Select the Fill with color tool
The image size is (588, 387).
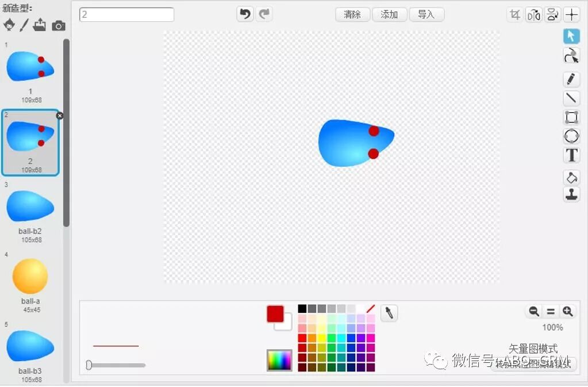(571, 177)
